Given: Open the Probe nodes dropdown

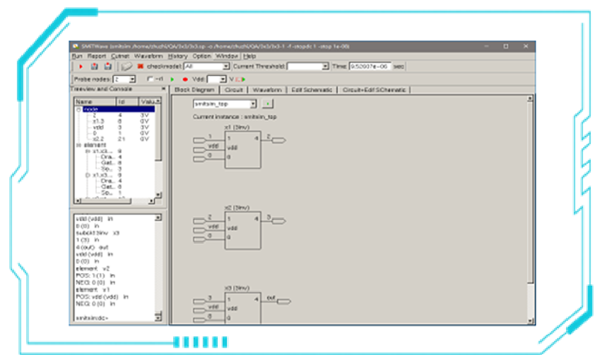Looking at the screenshot, I should point(132,79).
